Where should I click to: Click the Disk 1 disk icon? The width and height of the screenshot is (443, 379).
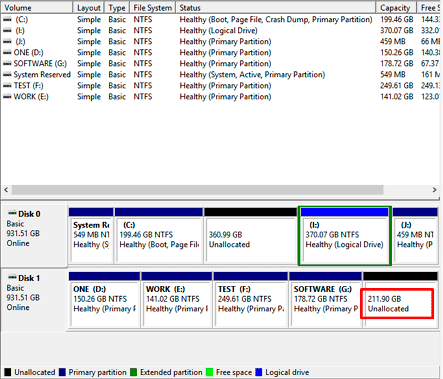12,277
